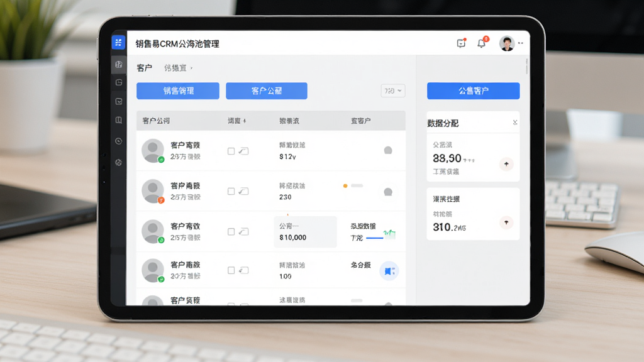Image resolution: width=644 pixels, height=362 pixels.
Task: Expand the breadcrumb chevron next to 客户
Action: (191, 68)
